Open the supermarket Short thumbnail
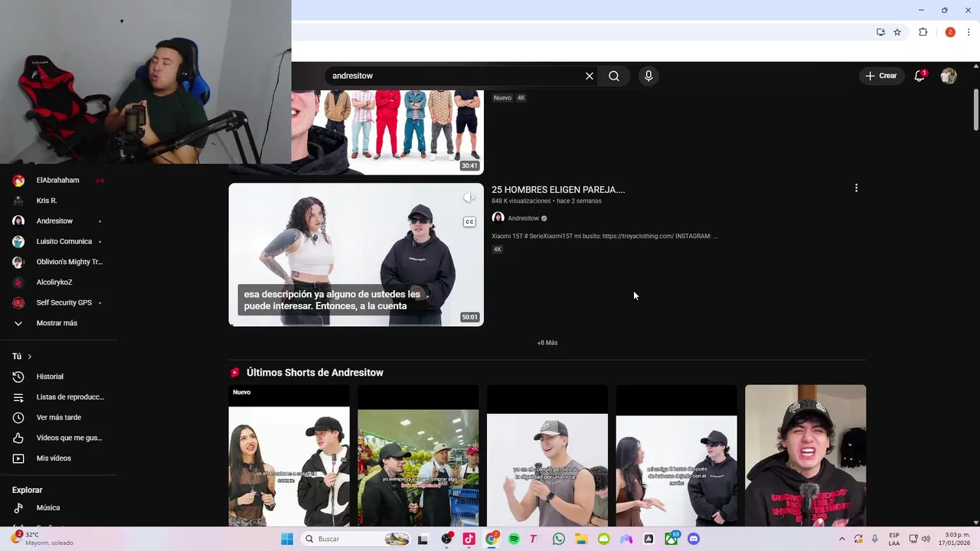 [x=418, y=455]
